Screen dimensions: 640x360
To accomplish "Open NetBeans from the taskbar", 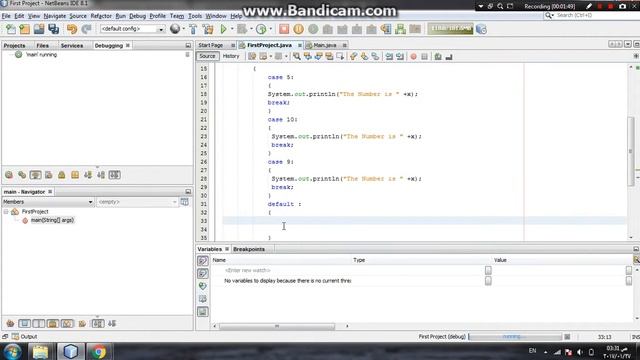I will click(x=70, y=351).
